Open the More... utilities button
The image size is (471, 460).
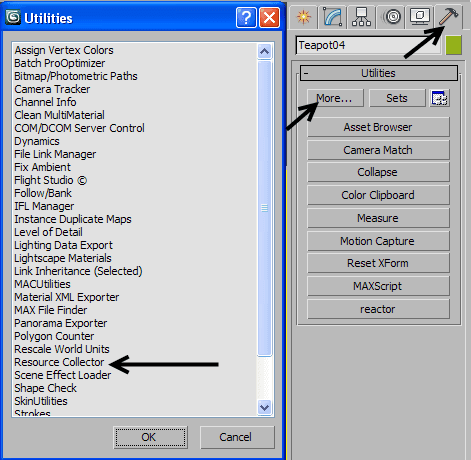pyautogui.click(x=335, y=98)
